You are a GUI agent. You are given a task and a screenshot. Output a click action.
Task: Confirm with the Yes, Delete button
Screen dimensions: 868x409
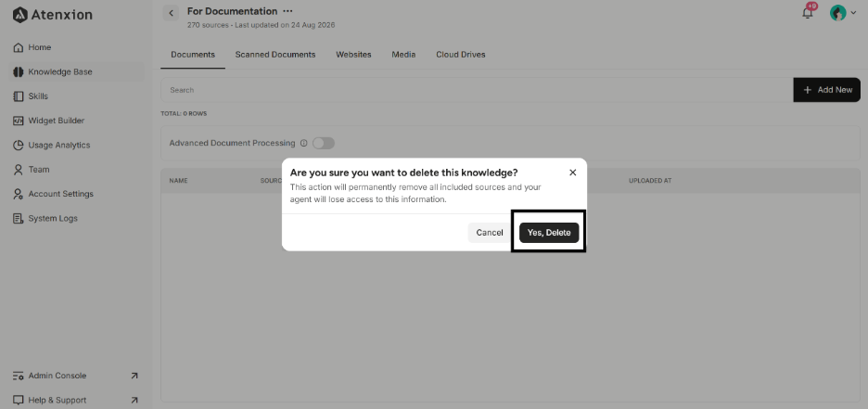tap(549, 233)
